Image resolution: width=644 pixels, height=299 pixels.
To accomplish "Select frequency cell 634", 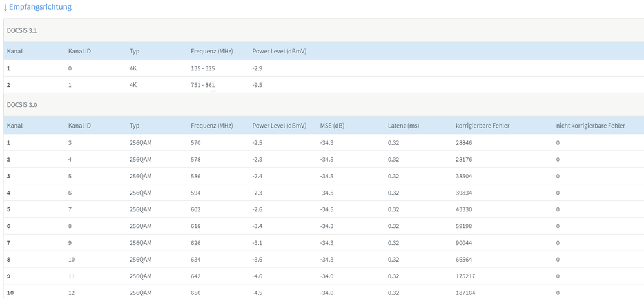I will tap(196, 260).
